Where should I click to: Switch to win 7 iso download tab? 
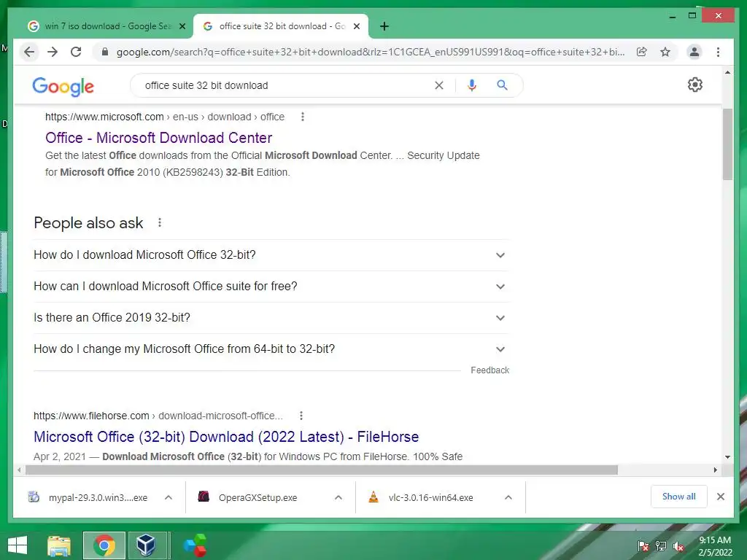106,26
